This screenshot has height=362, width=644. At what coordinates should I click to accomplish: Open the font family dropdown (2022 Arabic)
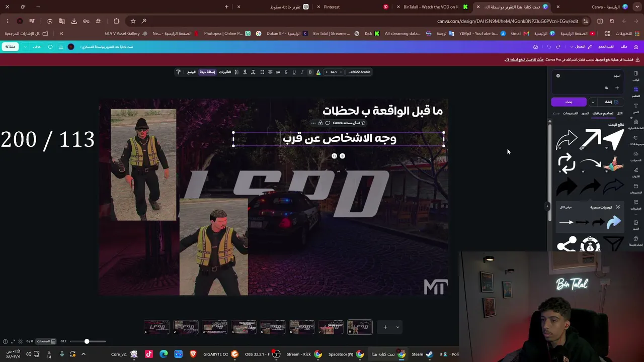click(360, 72)
